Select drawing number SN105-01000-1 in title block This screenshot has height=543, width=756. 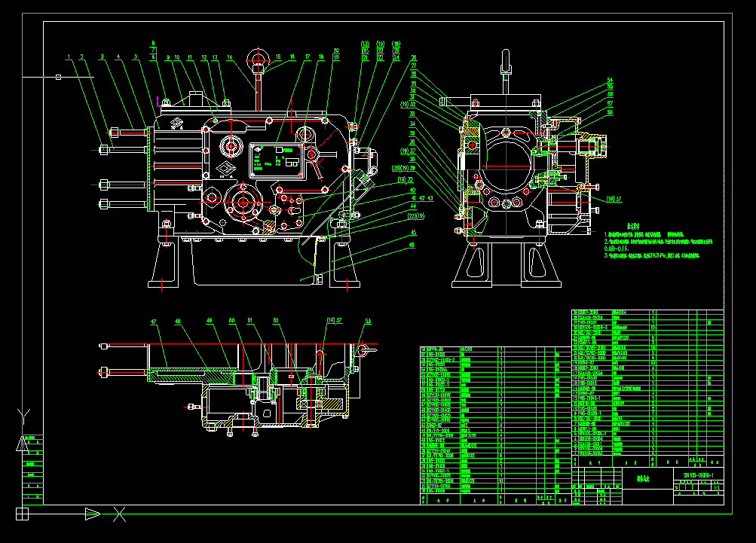tap(699, 475)
